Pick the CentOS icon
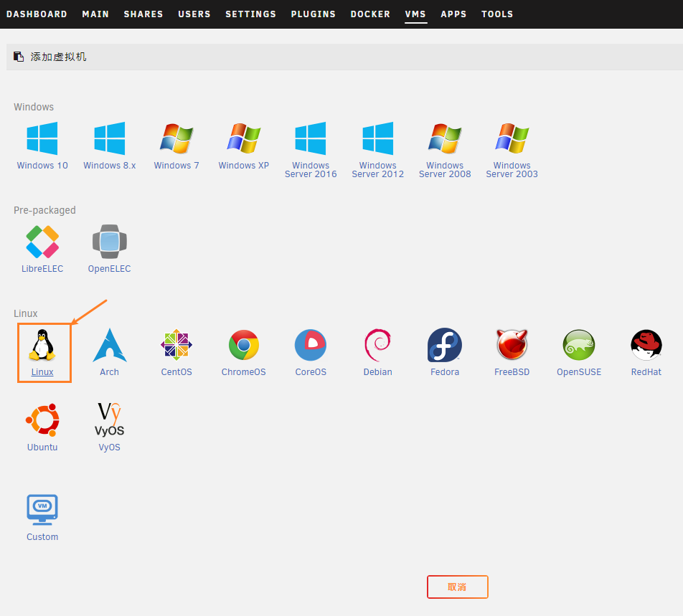The image size is (683, 616). [176, 345]
